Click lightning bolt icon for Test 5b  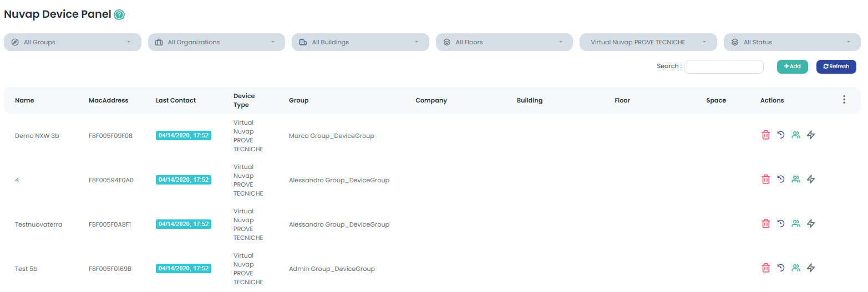(811, 268)
